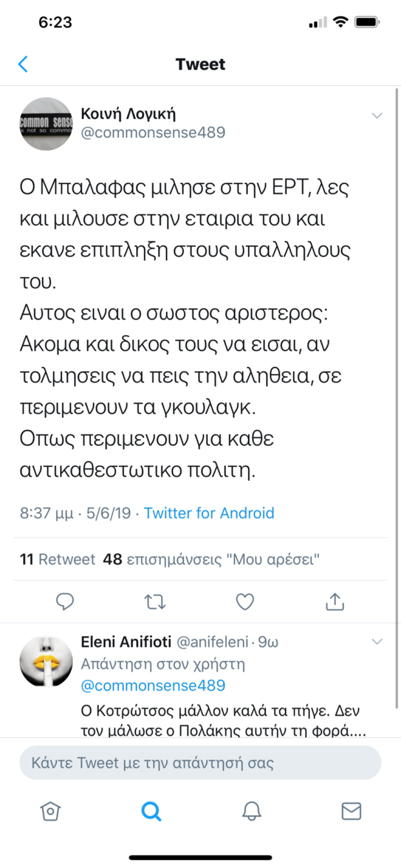Open the Twitter for Android source link
Image resolution: width=401 pixels, height=868 pixels.
[x=209, y=513]
